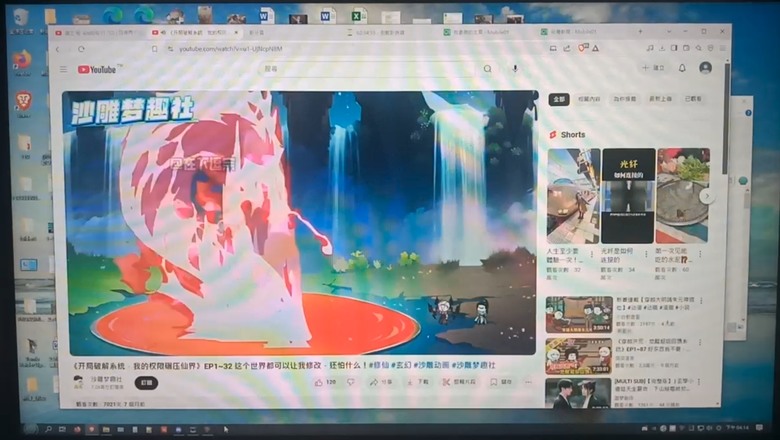This screenshot has height=440, width=780.
Task: Open the Recycle Bin desktop icon
Action: [20, 18]
